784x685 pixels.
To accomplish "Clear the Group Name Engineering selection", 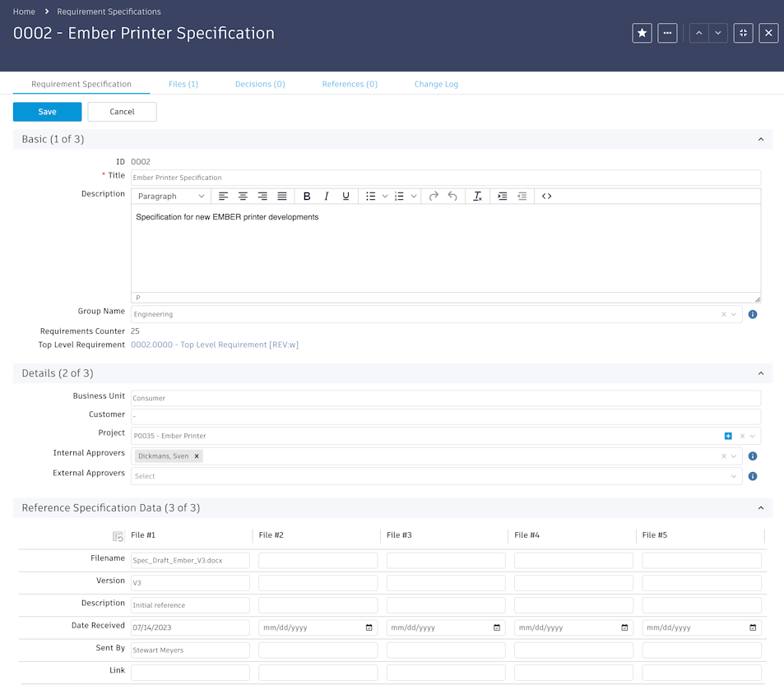I will click(723, 314).
